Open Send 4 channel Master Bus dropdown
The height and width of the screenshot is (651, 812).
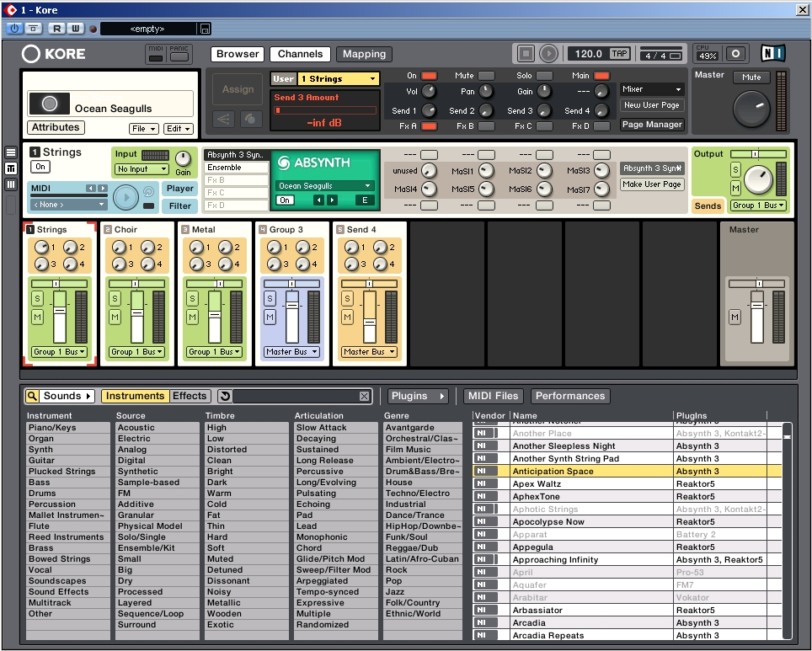coord(369,352)
